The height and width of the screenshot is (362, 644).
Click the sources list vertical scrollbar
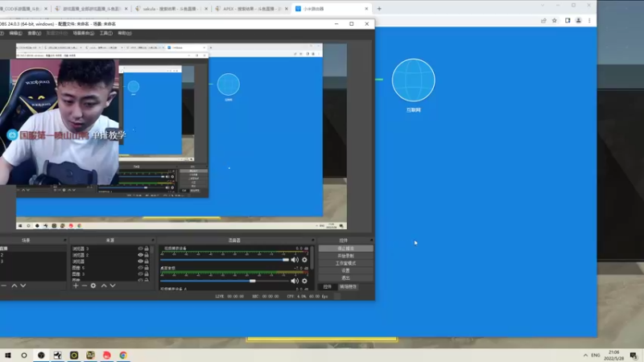point(153,249)
